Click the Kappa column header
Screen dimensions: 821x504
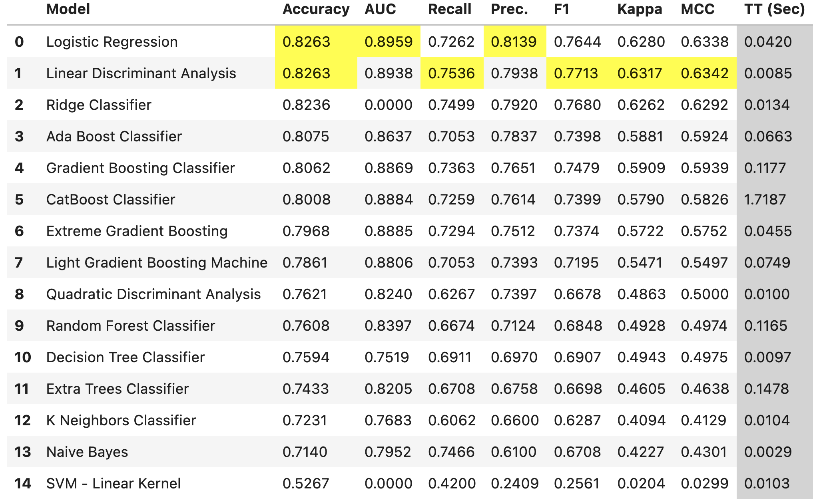pos(640,9)
